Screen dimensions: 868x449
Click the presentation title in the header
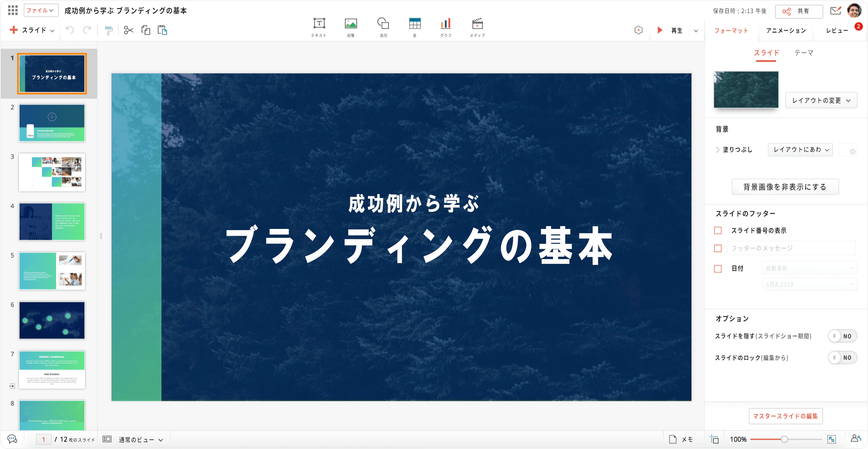[x=126, y=10]
